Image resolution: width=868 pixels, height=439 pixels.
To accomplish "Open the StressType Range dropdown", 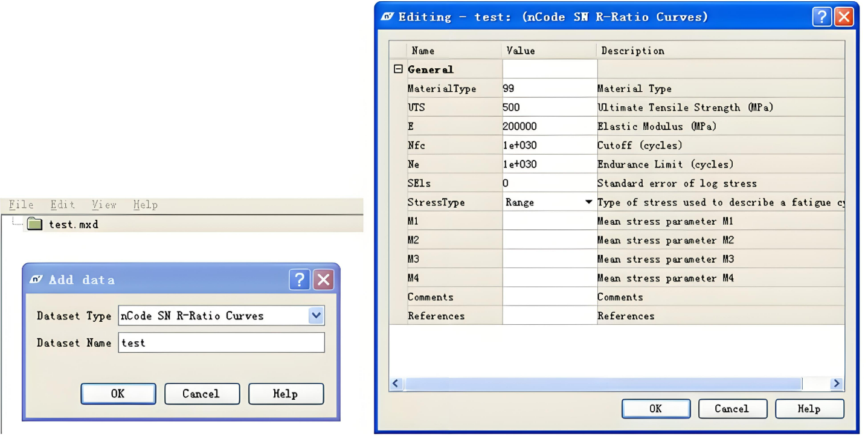I will click(x=589, y=202).
